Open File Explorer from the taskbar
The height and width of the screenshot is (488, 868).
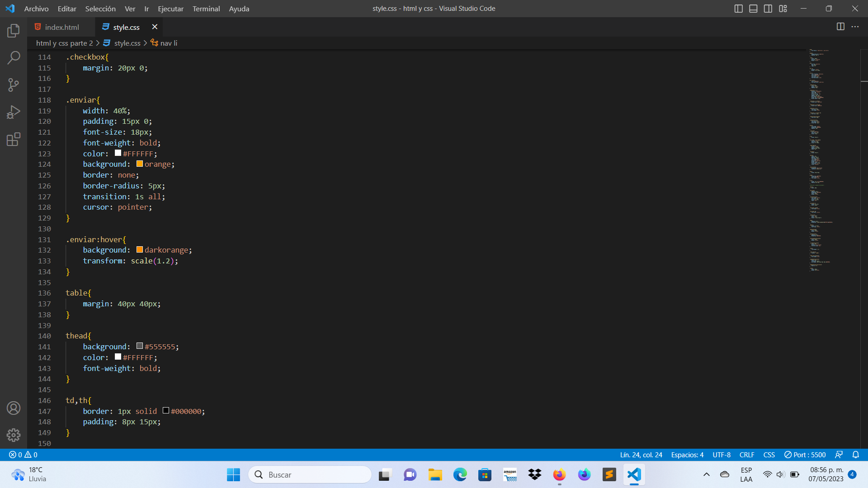435,474
